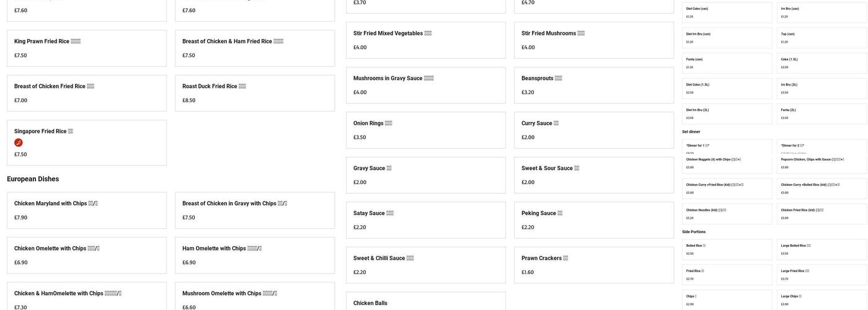This screenshot has width=868, height=310.
Task: Select King Prawn Fried Rice item
Action: coord(86,48)
